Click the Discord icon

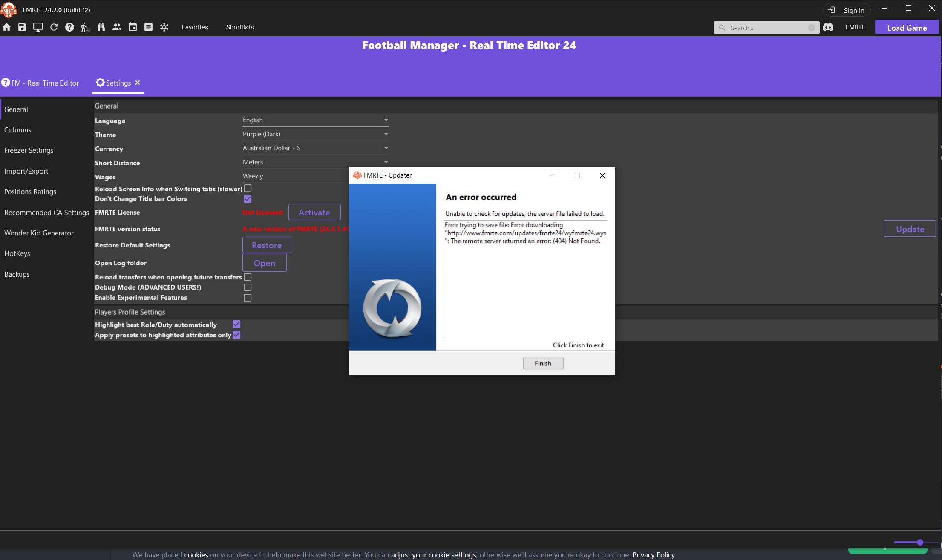click(x=828, y=27)
